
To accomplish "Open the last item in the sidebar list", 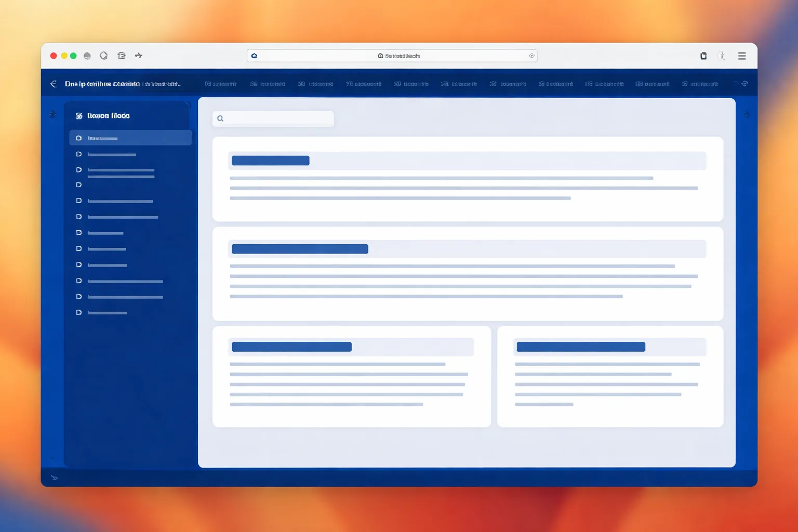I will [x=102, y=313].
